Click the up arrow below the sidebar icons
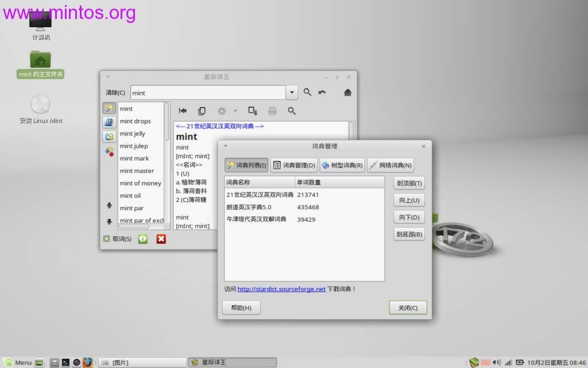The image size is (588, 368). [x=109, y=205]
